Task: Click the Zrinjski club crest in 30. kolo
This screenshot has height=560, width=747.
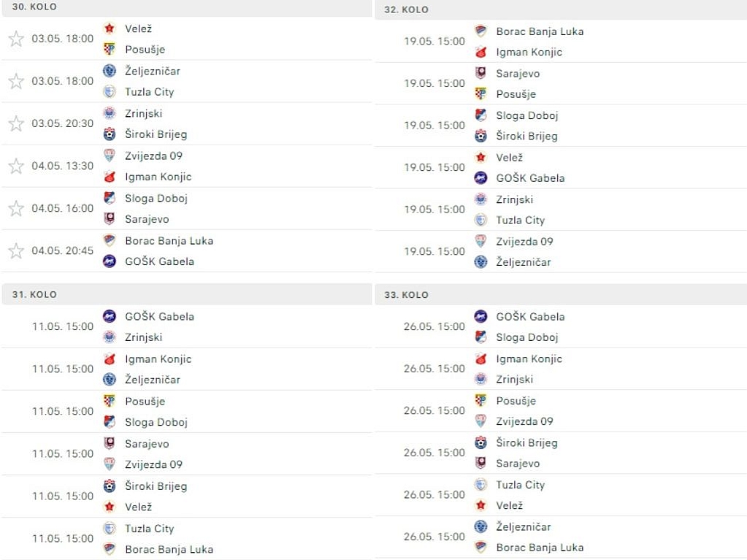Action: [x=110, y=113]
